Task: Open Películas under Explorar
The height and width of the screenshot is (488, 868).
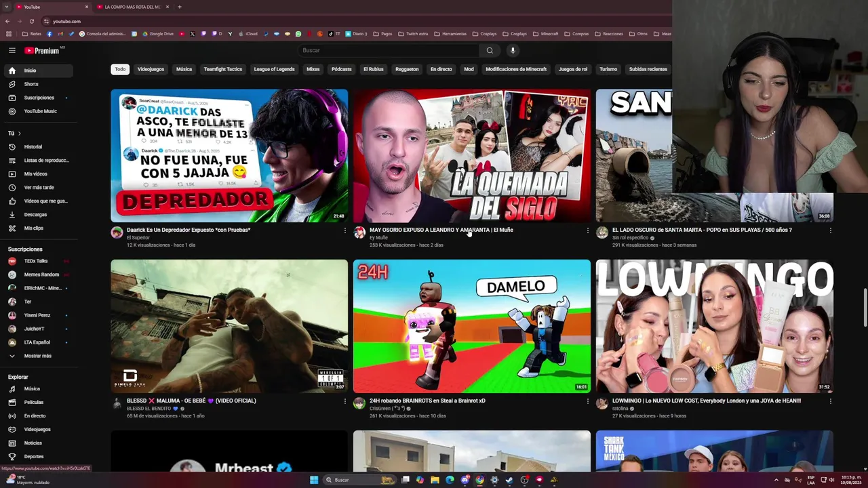Action: (x=38, y=403)
